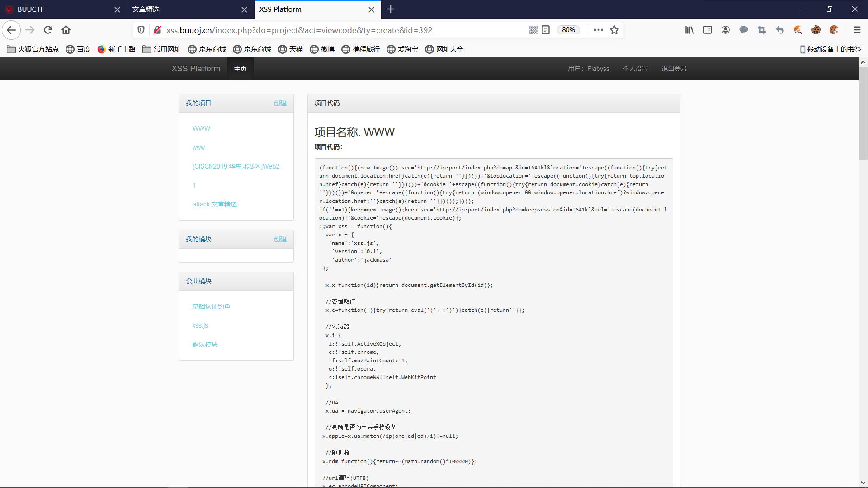This screenshot has height=488, width=868.
Task: Click the scrollbar down arrow
Action: pyautogui.click(x=863, y=483)
